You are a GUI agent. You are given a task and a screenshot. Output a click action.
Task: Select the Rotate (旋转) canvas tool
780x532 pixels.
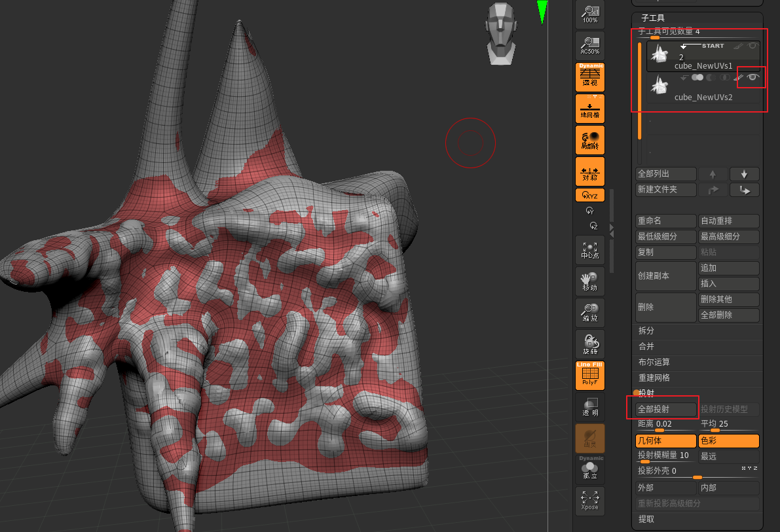[x=590, y=344]
